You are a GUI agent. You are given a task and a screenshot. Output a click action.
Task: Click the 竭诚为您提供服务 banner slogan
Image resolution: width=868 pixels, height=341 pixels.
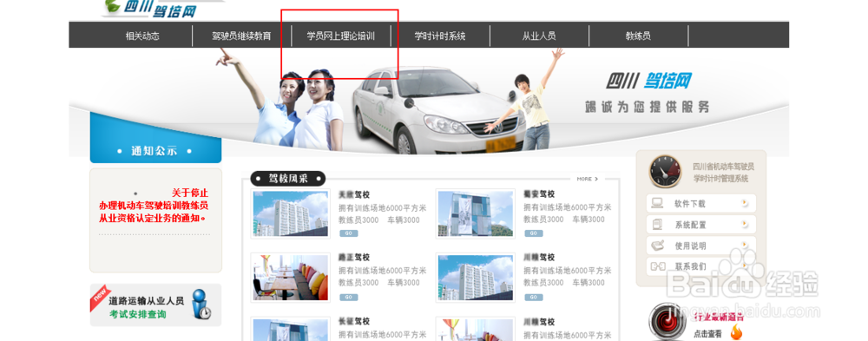click(x=648, y=107)
